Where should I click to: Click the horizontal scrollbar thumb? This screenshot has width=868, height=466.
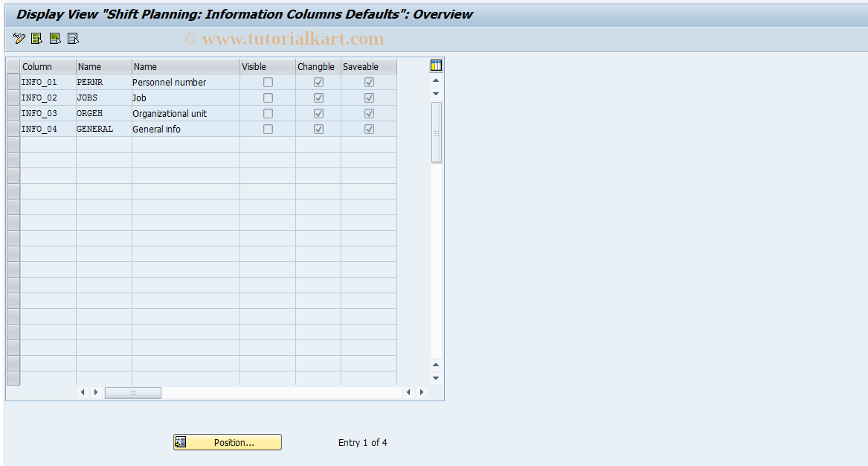tap(133, 392)
